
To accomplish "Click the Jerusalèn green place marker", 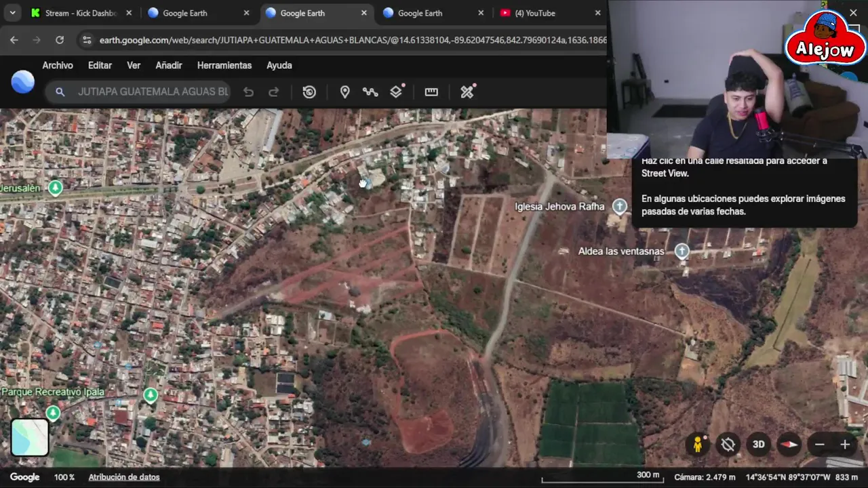I will click(56, 188).
